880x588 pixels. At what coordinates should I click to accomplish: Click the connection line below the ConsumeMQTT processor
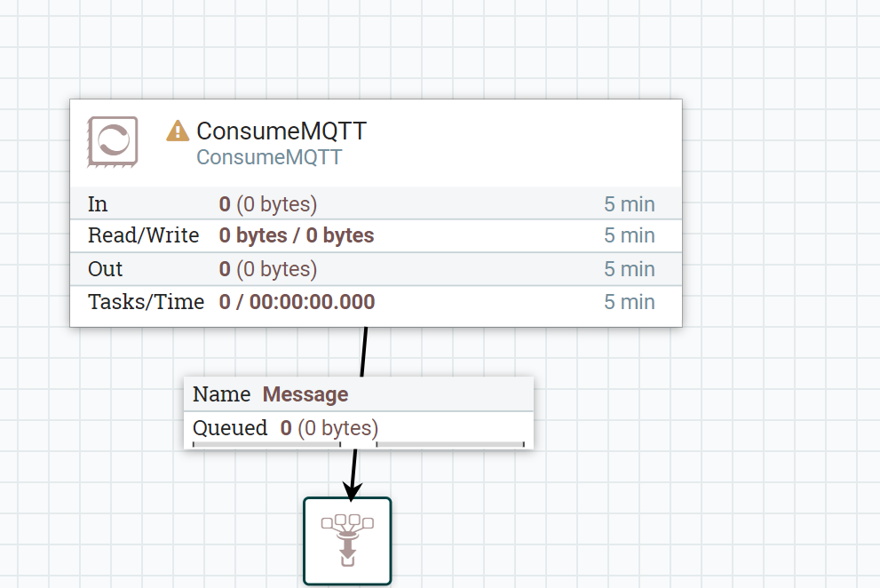[x=363, y=352]
